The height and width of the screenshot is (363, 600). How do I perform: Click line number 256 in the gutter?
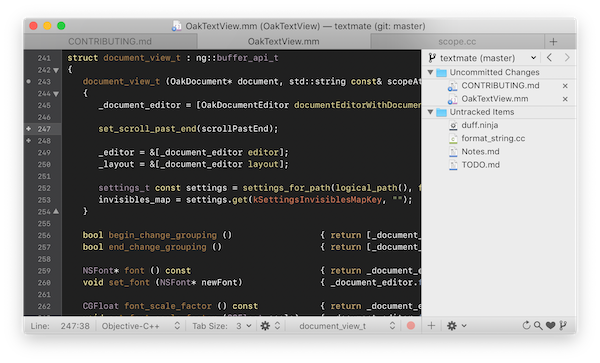[44, 236]
